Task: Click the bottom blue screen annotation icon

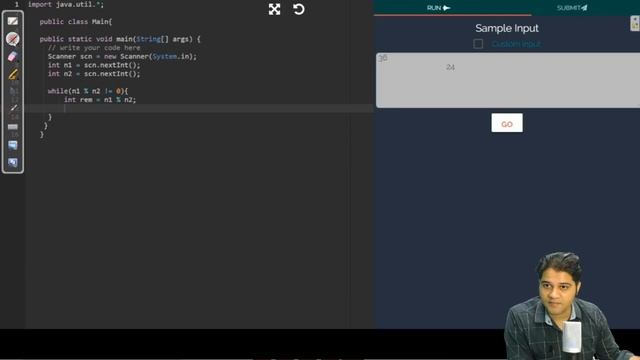Action: [x=13, y=162]
